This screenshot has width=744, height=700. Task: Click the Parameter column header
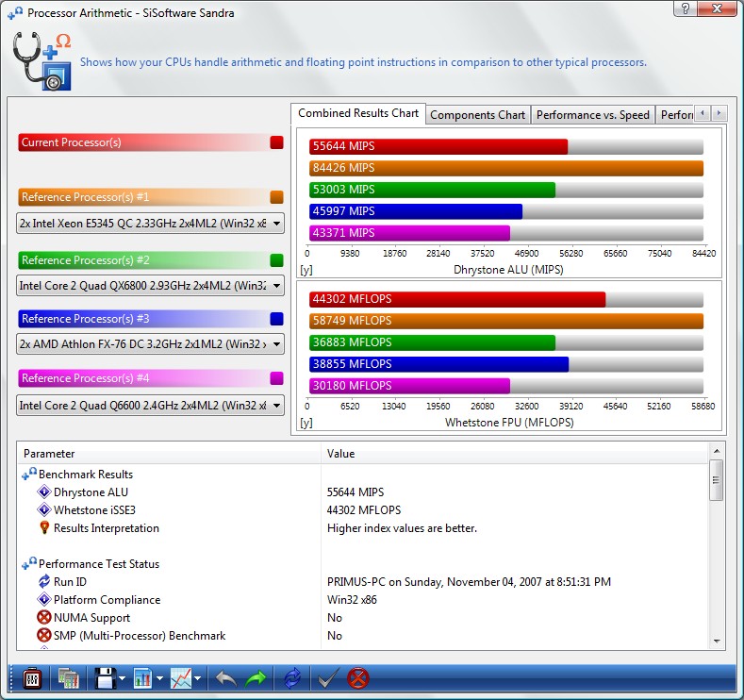(169, 454)
